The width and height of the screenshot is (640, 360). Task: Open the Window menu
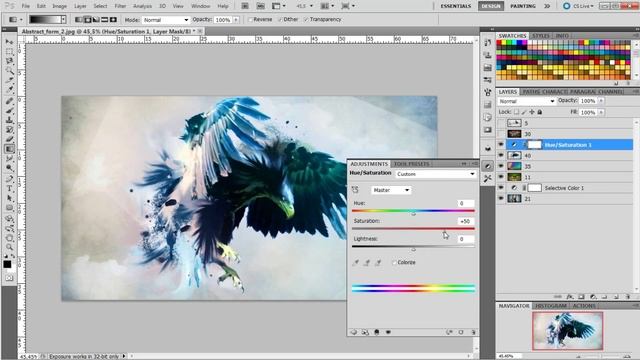200,6
